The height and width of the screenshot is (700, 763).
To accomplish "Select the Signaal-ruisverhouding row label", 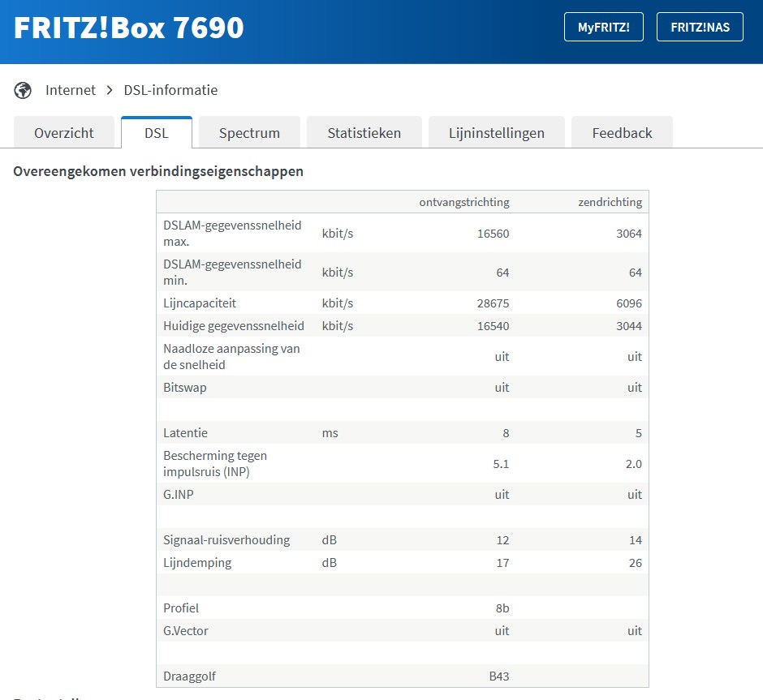I will [226, 540].
